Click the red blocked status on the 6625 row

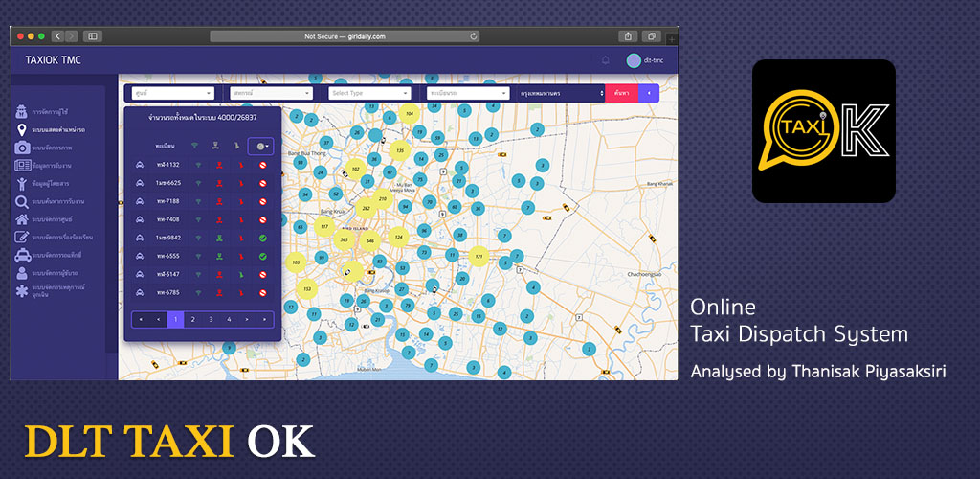click(x=263, y=183)
